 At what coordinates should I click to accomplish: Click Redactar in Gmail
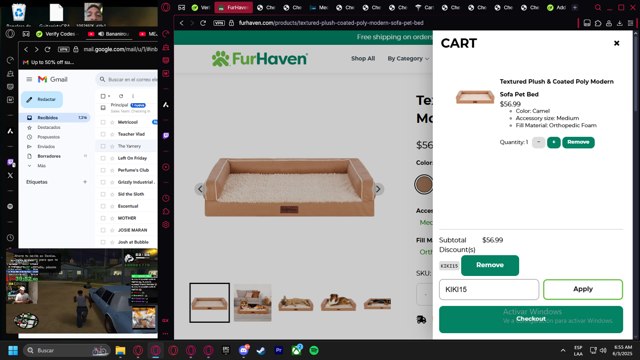click(42, 99)
